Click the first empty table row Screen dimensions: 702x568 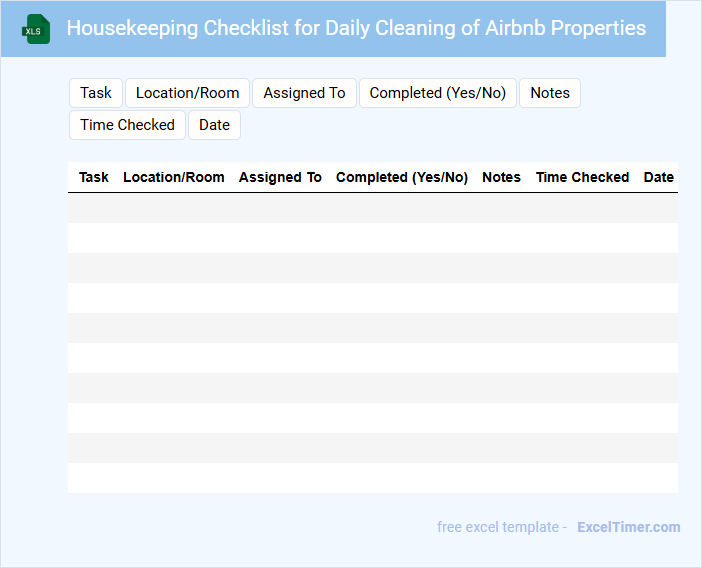point(372,208)
